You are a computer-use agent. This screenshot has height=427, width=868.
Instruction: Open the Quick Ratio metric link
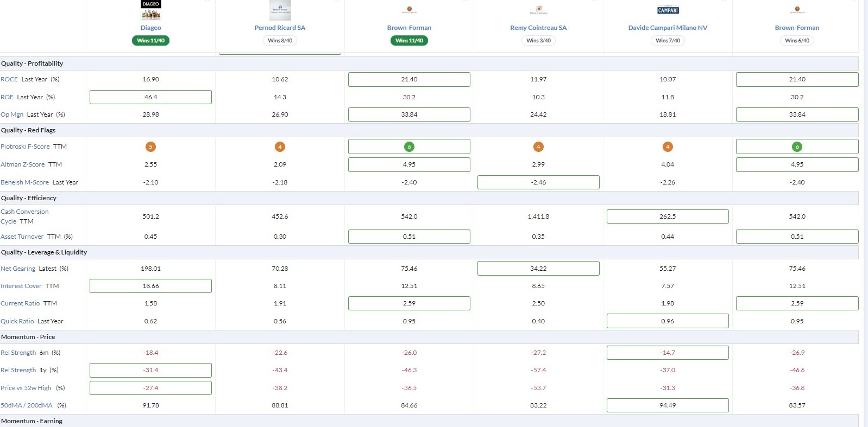[x=17, y=321]
